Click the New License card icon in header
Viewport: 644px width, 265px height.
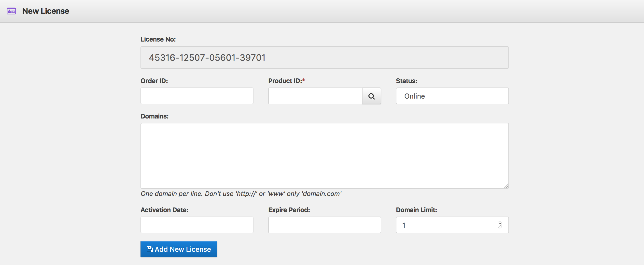(11, 11)
